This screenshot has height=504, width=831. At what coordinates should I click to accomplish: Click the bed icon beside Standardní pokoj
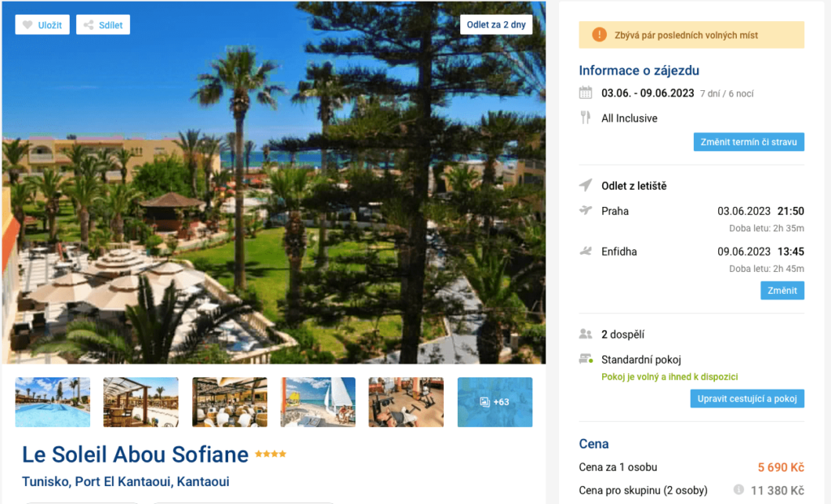tap(586, 360)
